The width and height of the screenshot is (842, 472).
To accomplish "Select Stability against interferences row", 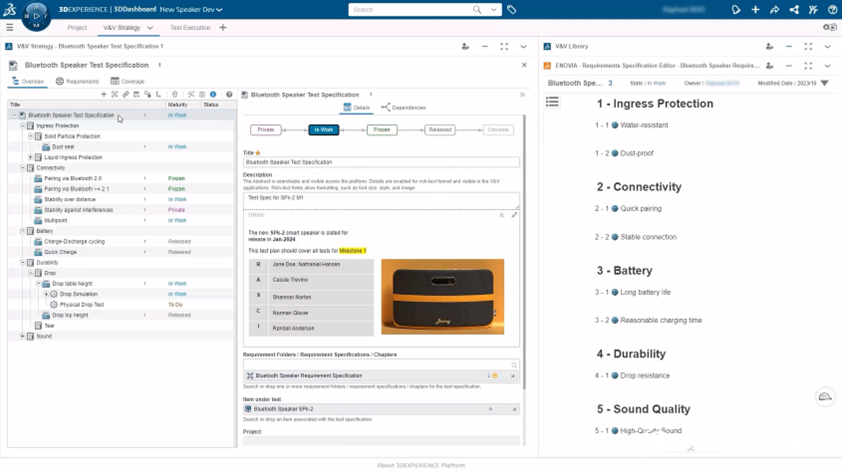I will point(122,210).
